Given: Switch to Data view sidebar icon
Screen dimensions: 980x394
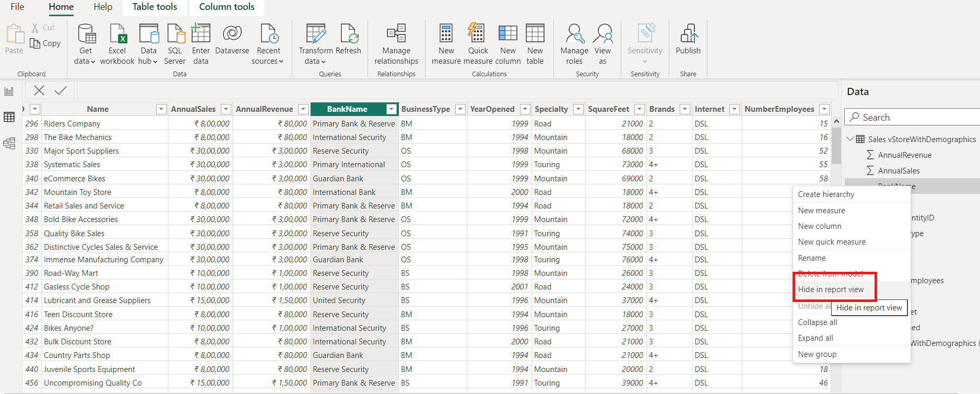Looking at the screenshot, I should pos(9,117).
